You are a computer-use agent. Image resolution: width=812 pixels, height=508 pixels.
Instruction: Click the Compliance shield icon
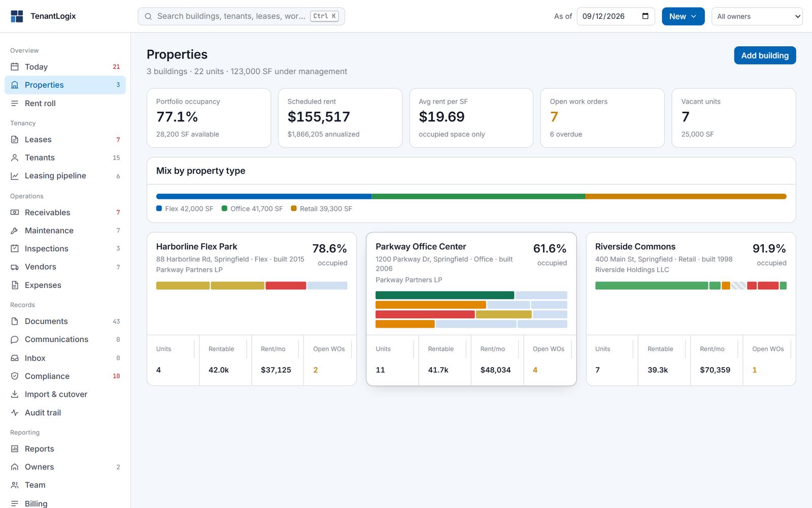point(15,376)
